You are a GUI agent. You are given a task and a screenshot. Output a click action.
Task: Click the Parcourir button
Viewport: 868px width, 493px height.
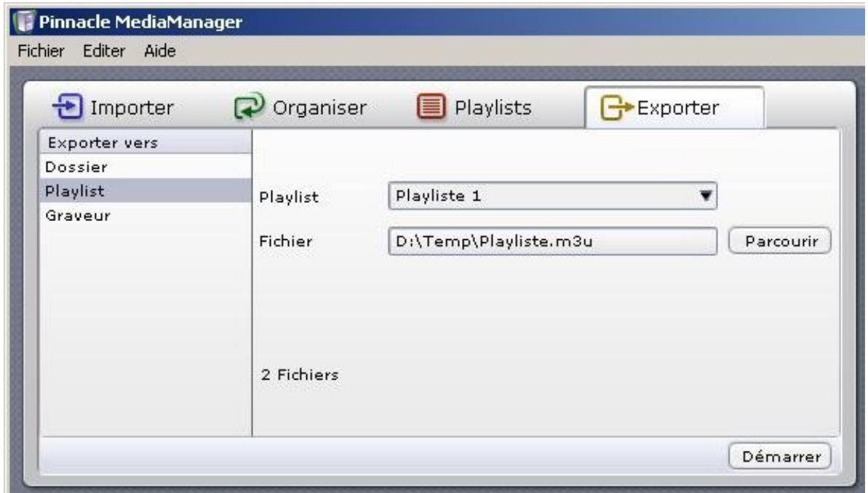coord(780,241)
